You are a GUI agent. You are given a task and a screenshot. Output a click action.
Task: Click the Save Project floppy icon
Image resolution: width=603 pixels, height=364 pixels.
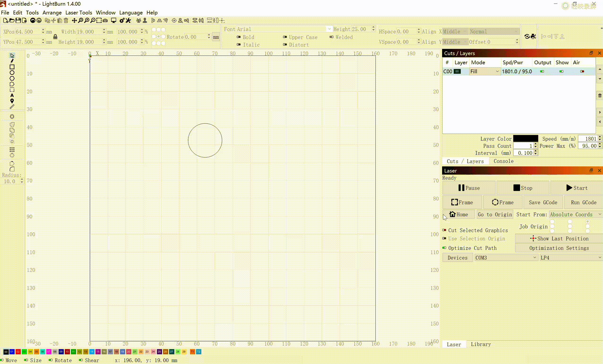pos(18,21)
